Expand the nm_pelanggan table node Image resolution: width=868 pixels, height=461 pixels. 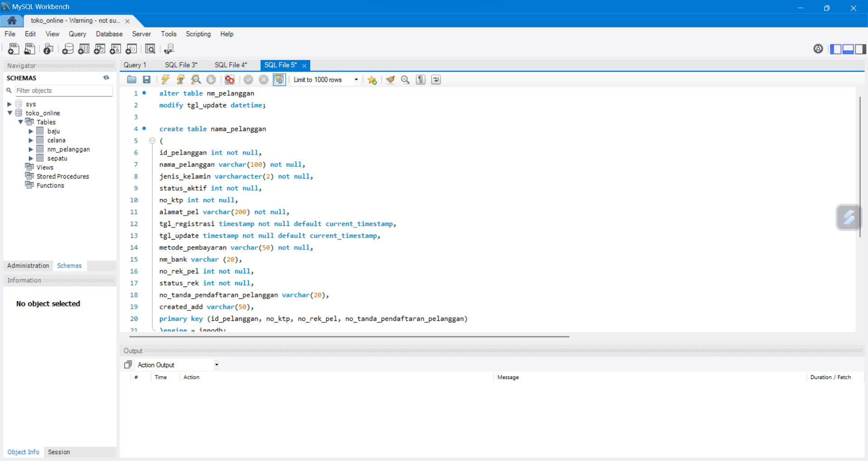pos(31,149)
